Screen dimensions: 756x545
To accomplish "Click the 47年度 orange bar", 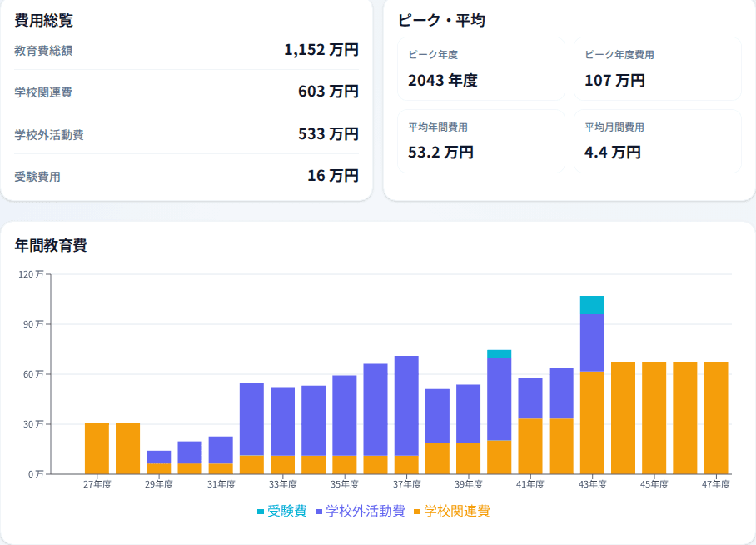I will click(716, 417).
